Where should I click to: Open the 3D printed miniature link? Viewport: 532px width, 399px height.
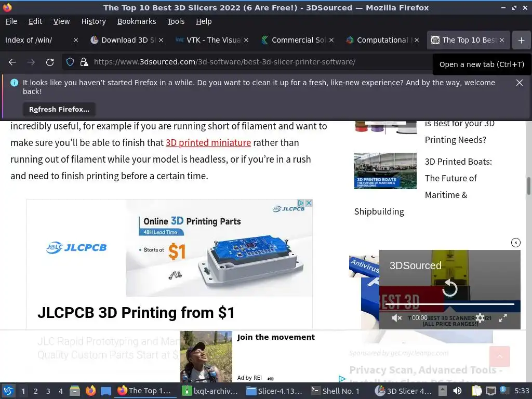(208, 142)
